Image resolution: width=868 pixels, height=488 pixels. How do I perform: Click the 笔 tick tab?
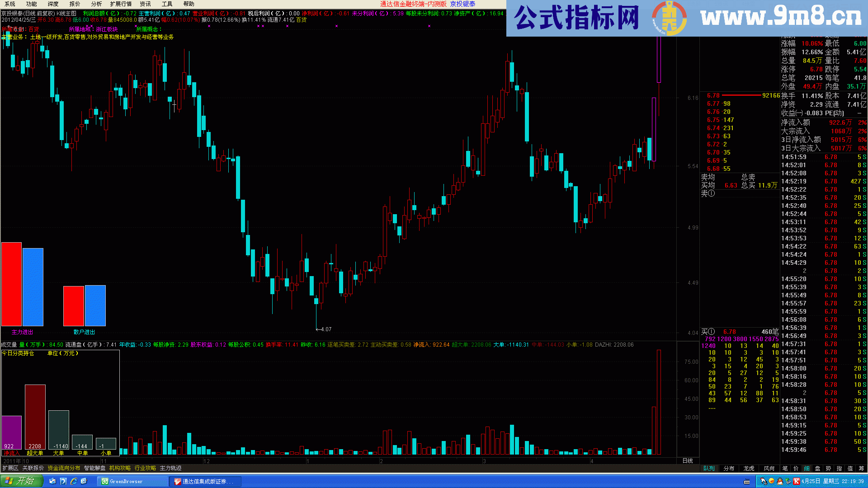point(785,469)
